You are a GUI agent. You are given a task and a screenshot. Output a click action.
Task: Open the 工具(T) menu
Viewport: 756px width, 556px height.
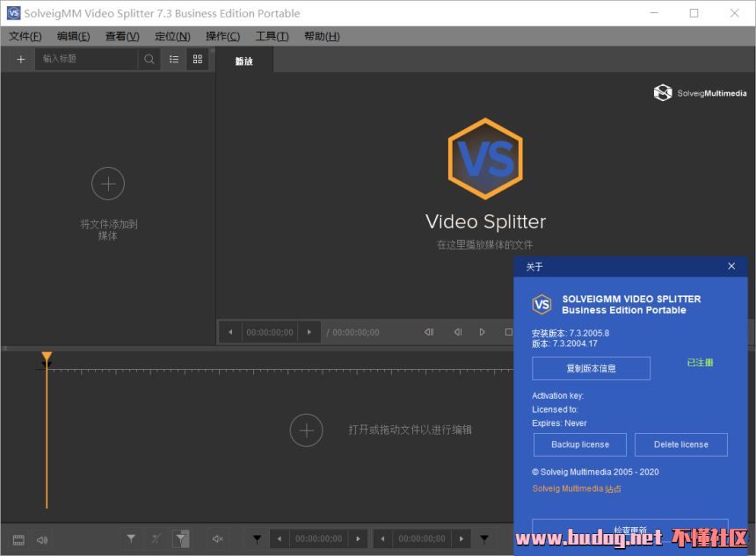[272, 36]
